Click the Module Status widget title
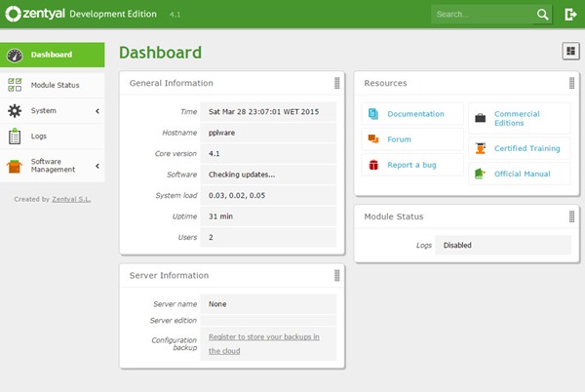The image size is (585, 392). pos(394,216)
